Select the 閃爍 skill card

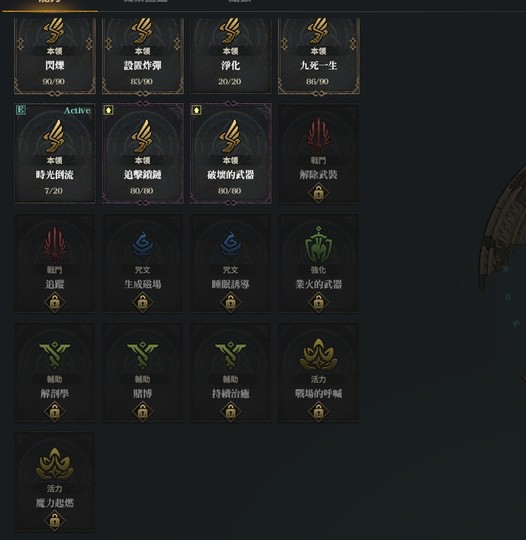55,56
